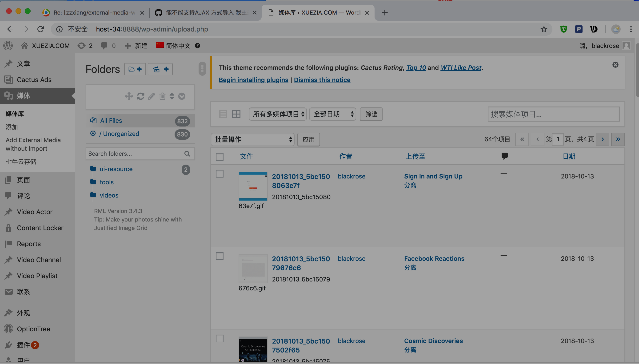Click the delete folder trash icon
Screen dimensions: 639x364
162,96
